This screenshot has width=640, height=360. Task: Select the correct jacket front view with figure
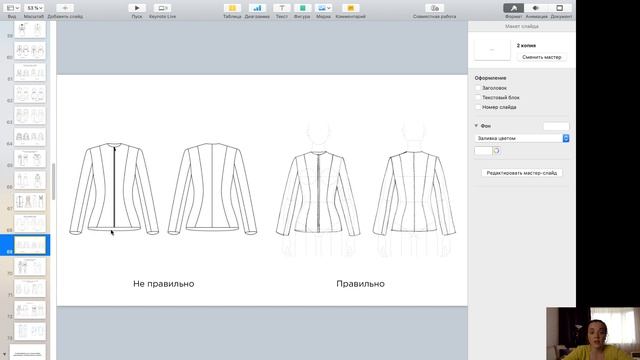[x=318, y=189]
